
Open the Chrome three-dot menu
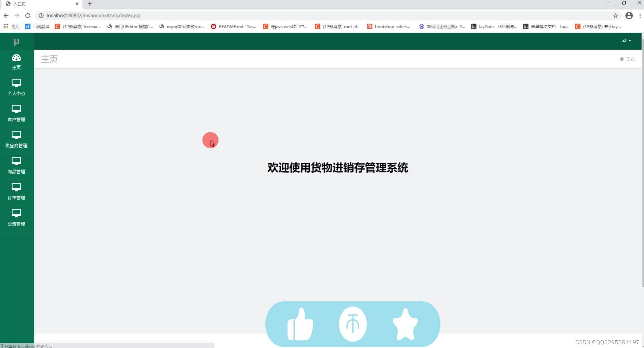click(x=640, y=15)
